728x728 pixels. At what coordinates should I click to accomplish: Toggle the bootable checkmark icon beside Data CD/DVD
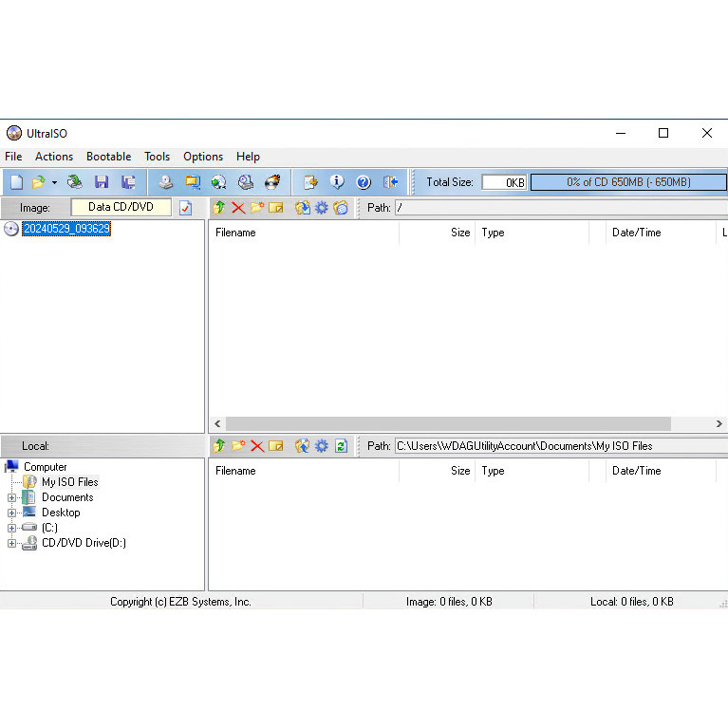186,208
